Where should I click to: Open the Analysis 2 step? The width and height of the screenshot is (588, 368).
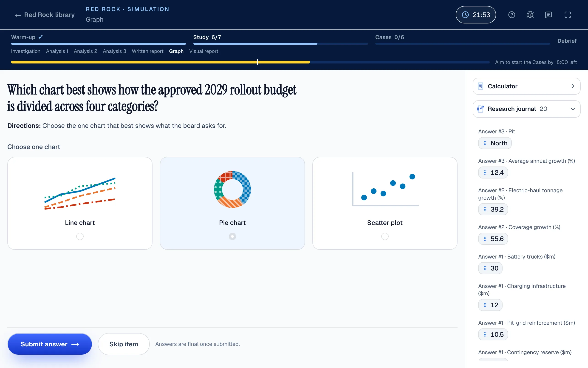pos(85,51)
